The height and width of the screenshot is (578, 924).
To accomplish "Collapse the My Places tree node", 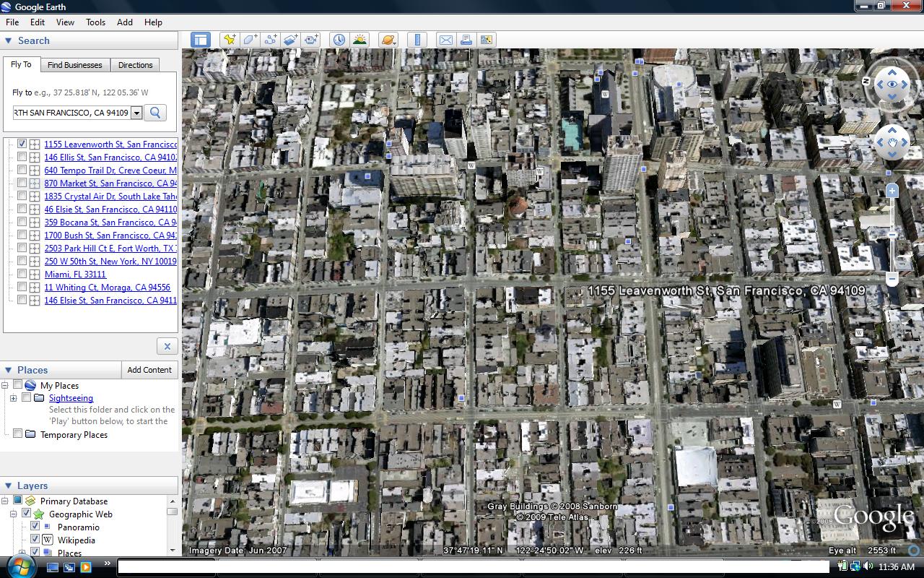I will tap(5, 386).
